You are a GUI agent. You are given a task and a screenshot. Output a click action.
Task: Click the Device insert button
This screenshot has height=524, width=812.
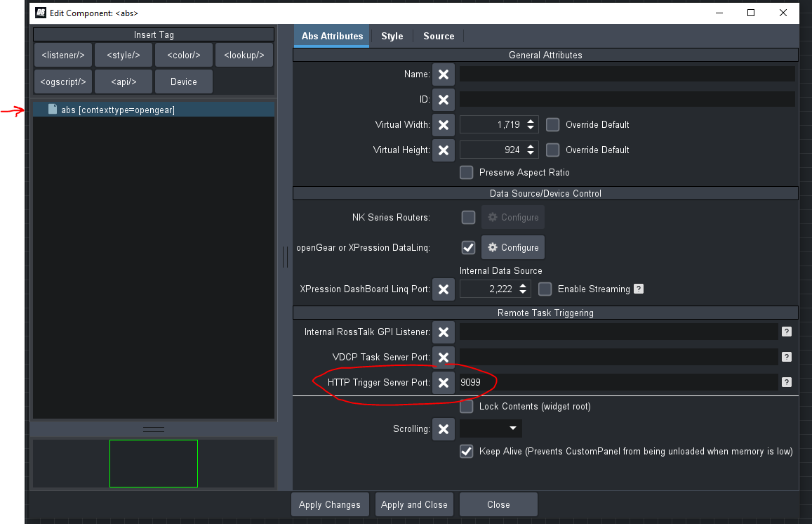pos(184,82)
